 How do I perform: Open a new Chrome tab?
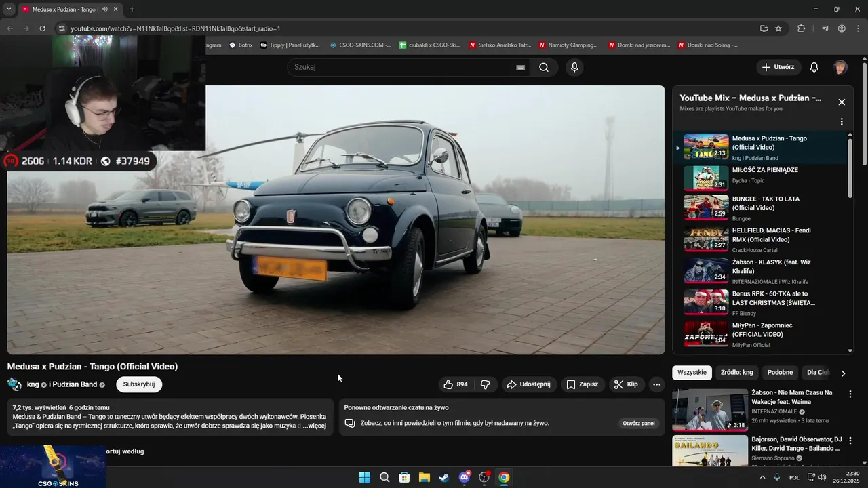132,9
